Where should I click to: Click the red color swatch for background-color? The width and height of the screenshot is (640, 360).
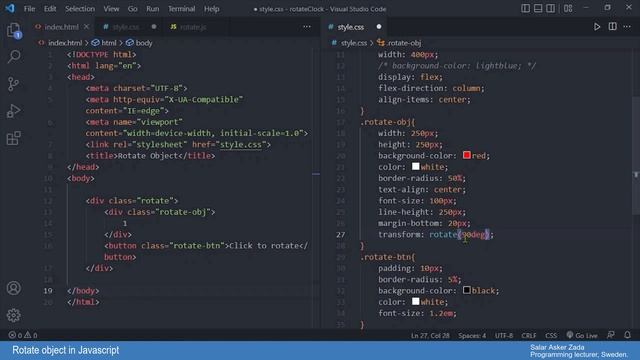coord(467,155)
